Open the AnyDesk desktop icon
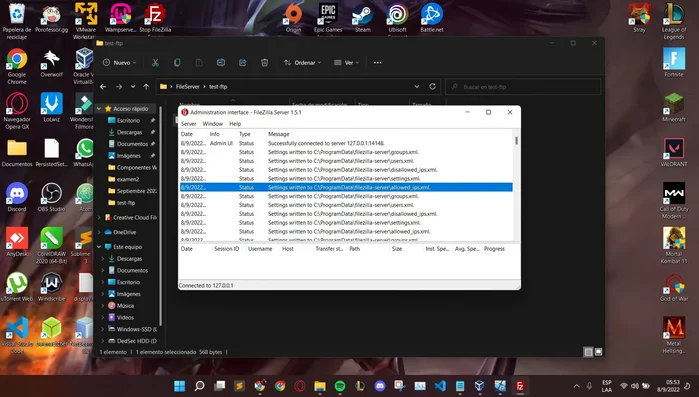Viewport: 699px width, 397px height. [x=17, y=241]
